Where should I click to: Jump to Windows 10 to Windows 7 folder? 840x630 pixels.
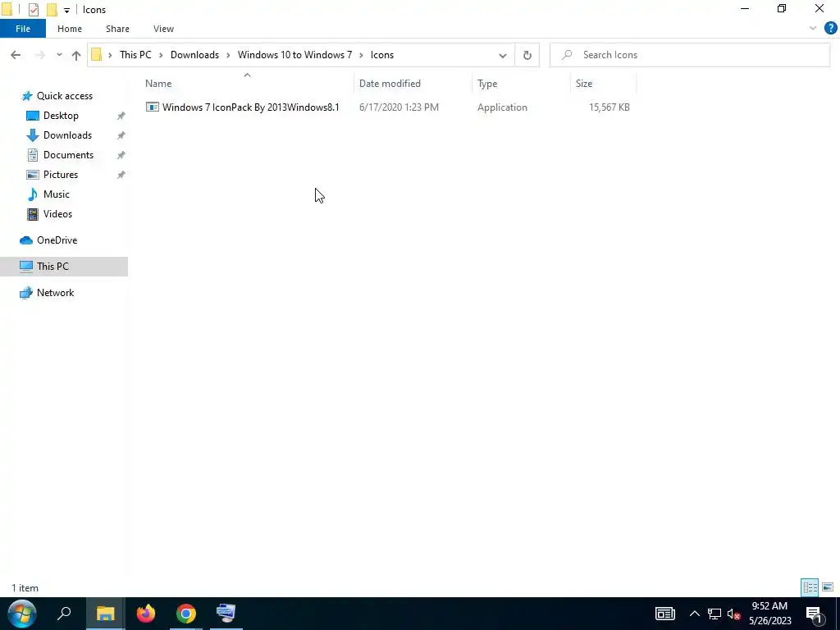tap(294, 55)
